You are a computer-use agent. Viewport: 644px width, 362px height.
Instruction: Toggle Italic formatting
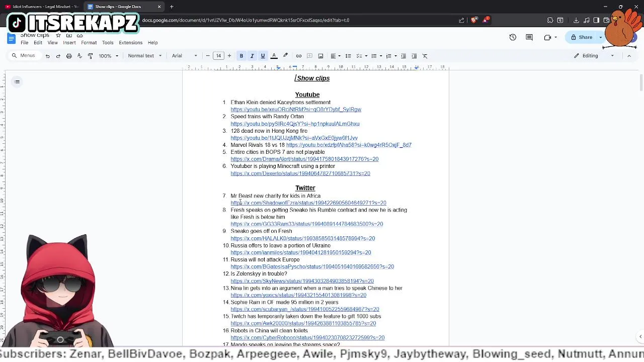252,56
